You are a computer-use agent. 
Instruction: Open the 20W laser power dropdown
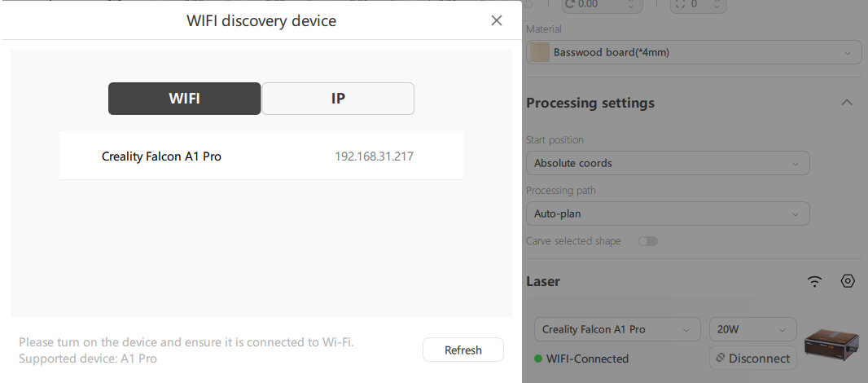[752, 329]
